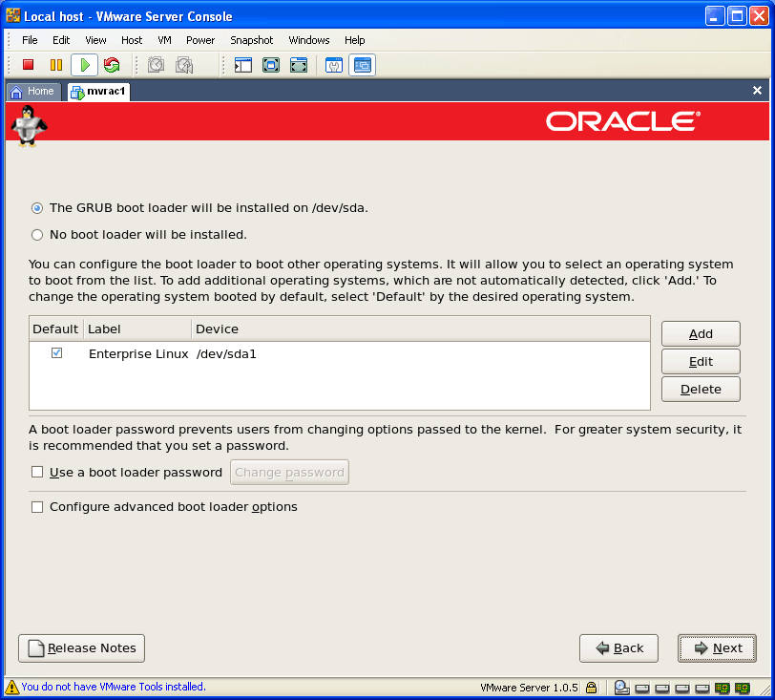
Task: Open the Snapshot menu
Action: (251, 40)
